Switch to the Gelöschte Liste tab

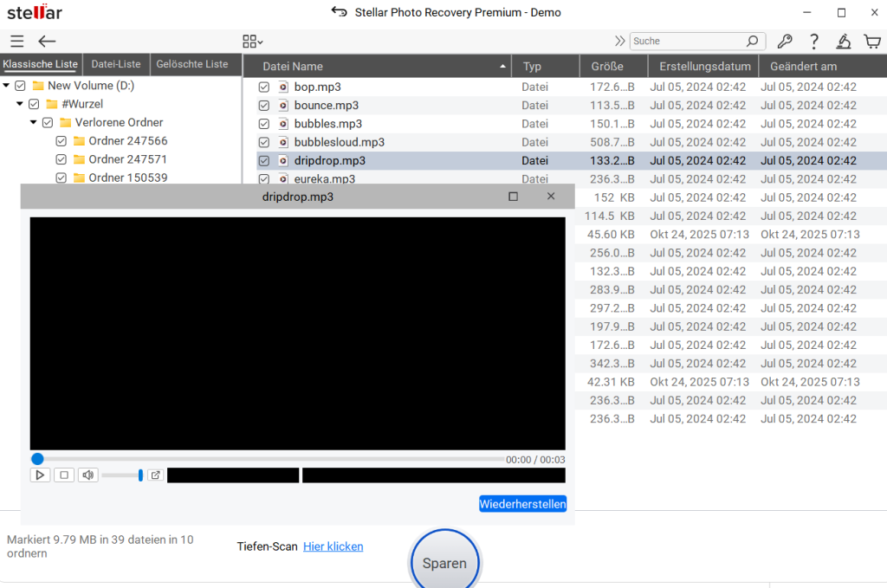pos(192,64)
